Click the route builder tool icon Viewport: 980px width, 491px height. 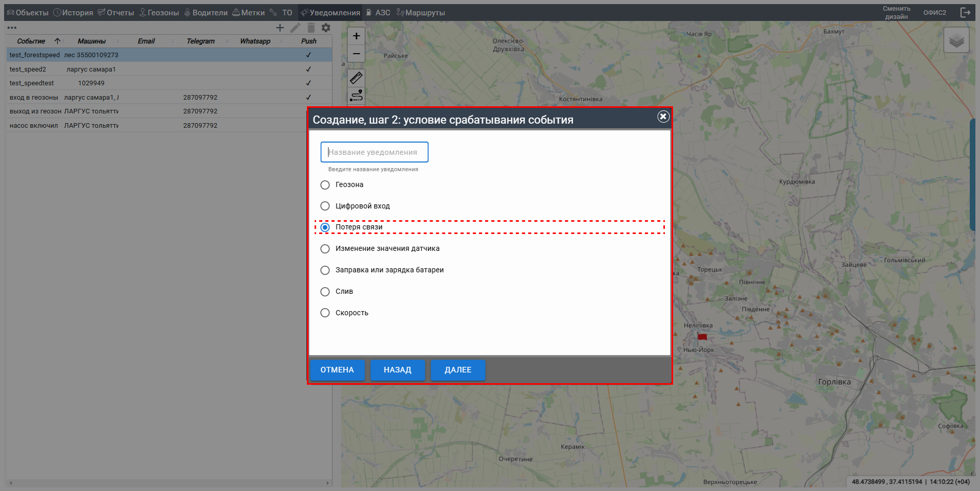[356, 96]
